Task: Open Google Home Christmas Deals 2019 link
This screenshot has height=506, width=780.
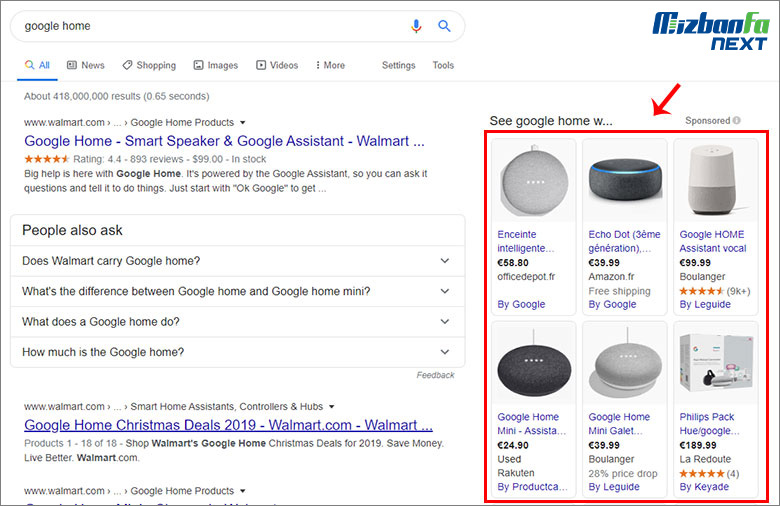Action: coord(228,425)
